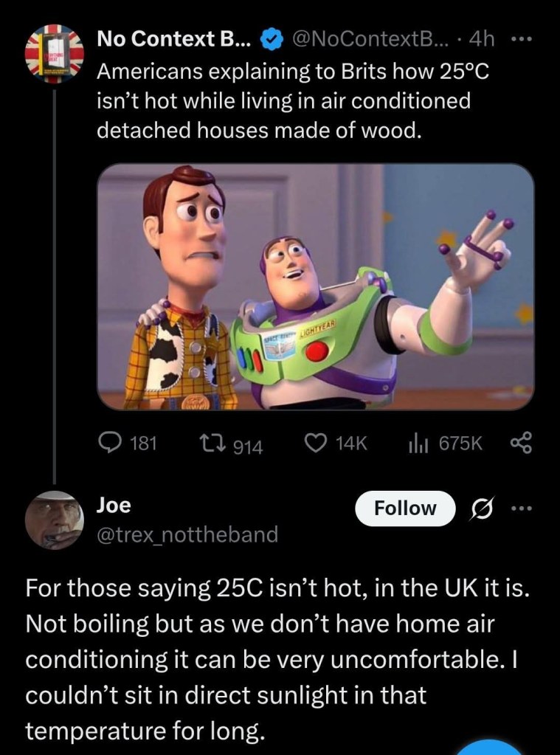Tap the blue floating button at bottom
The image size is (560, 755).
(x=490, y=747)
